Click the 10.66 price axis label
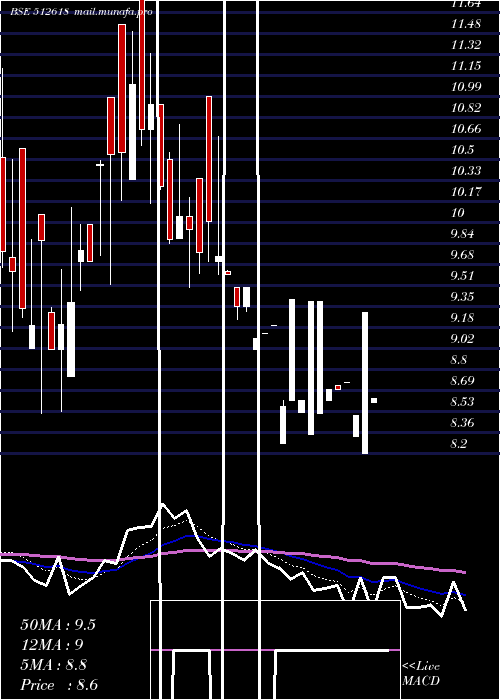The image size is (500, 700). point(466,129)
